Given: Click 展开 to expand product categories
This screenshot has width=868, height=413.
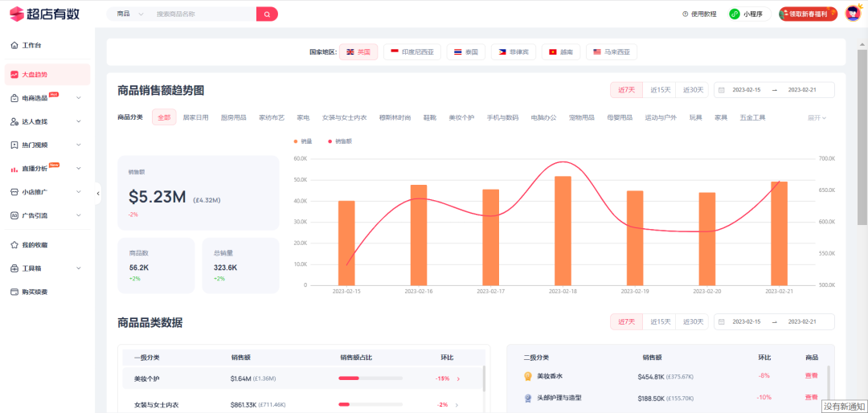Looking at the screenshot, I should (x=817, y=117).
